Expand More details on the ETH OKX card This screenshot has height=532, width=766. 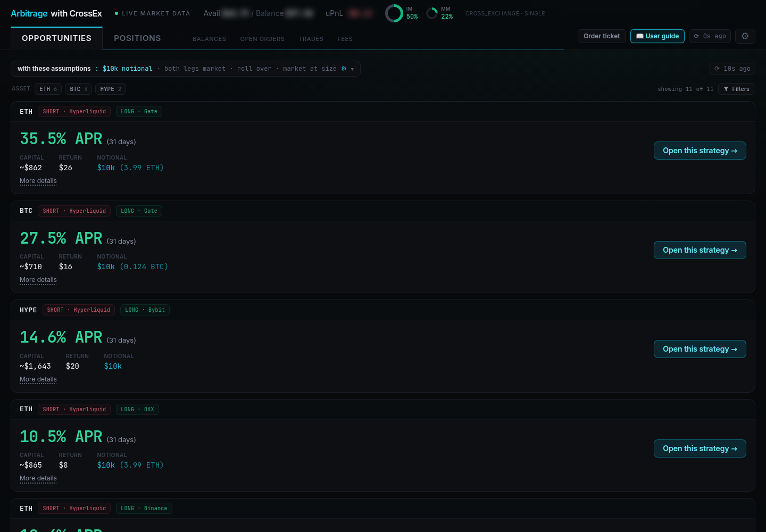[x=38, y=478]
